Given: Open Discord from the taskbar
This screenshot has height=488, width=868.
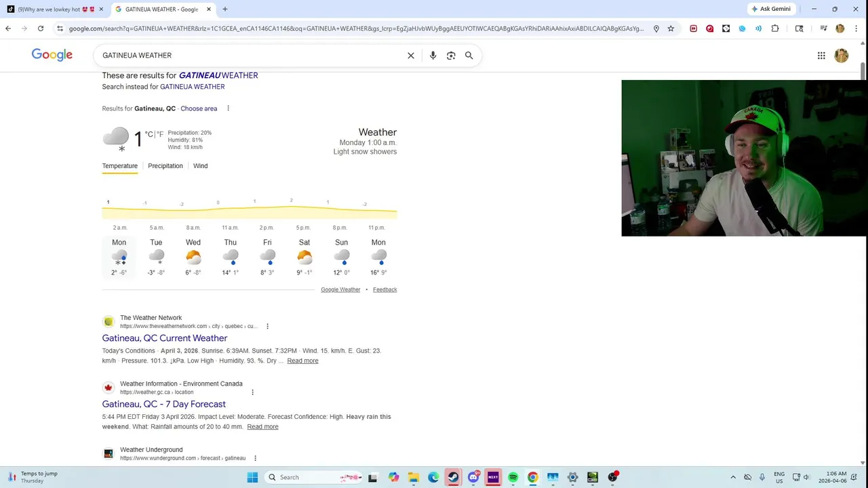Looking at the screenshot, I should tap(473, 477).
